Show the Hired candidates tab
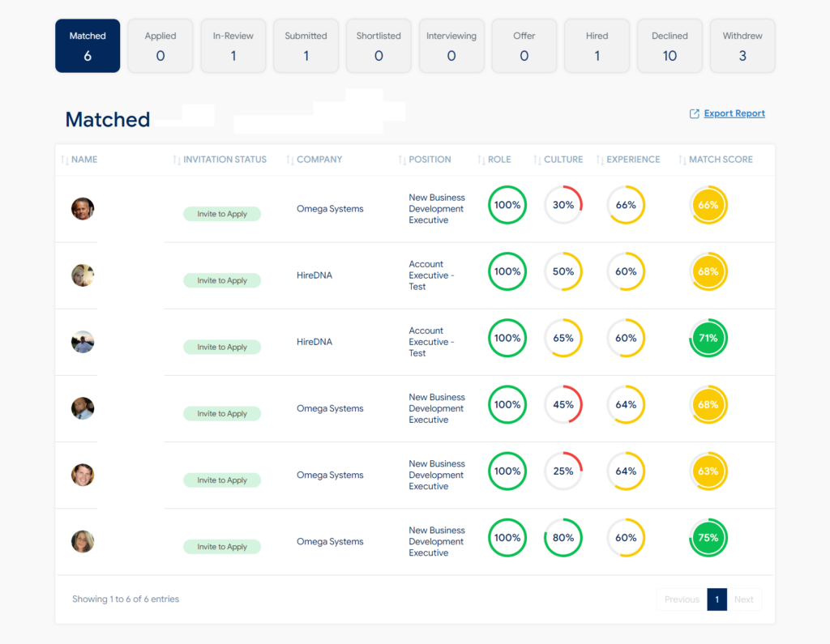 (x=597, y=45)
